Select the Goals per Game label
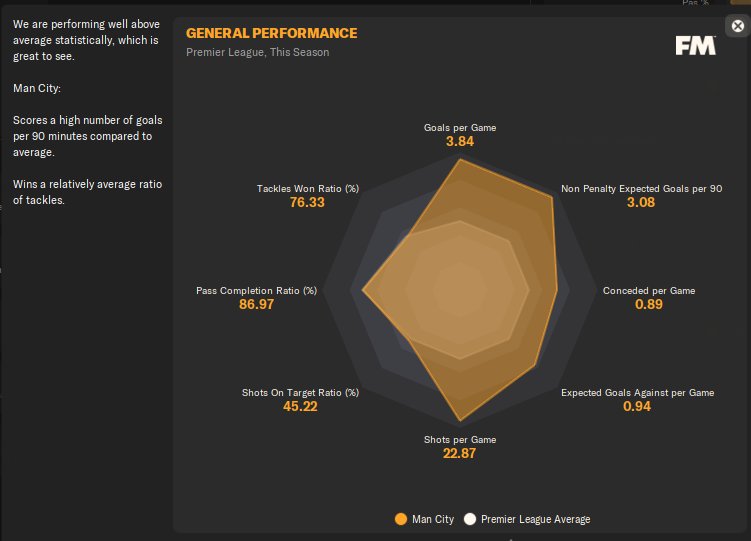Viewport: 751px width, 541px height. [460, 128]
